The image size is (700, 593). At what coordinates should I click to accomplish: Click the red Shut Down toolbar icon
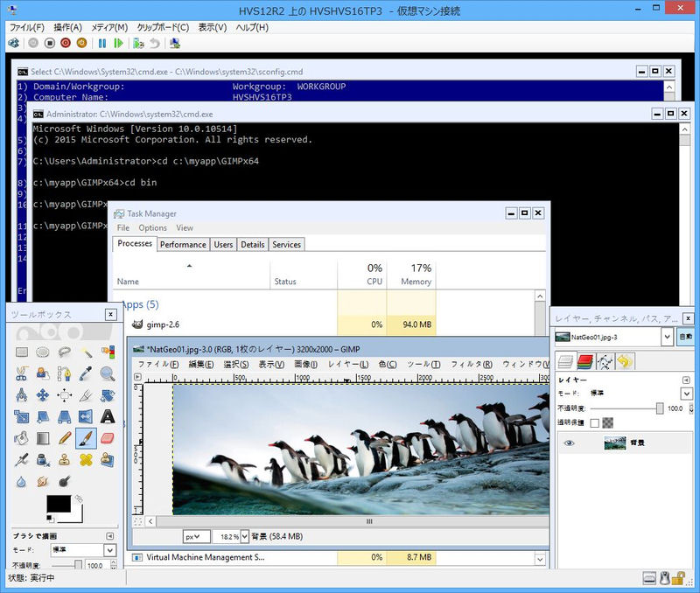click(x=66, y=43)
